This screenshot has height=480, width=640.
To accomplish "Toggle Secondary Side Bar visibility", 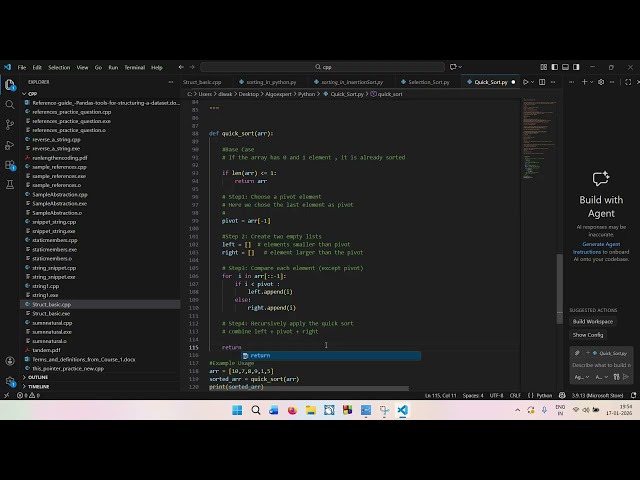I will point(576,67).
